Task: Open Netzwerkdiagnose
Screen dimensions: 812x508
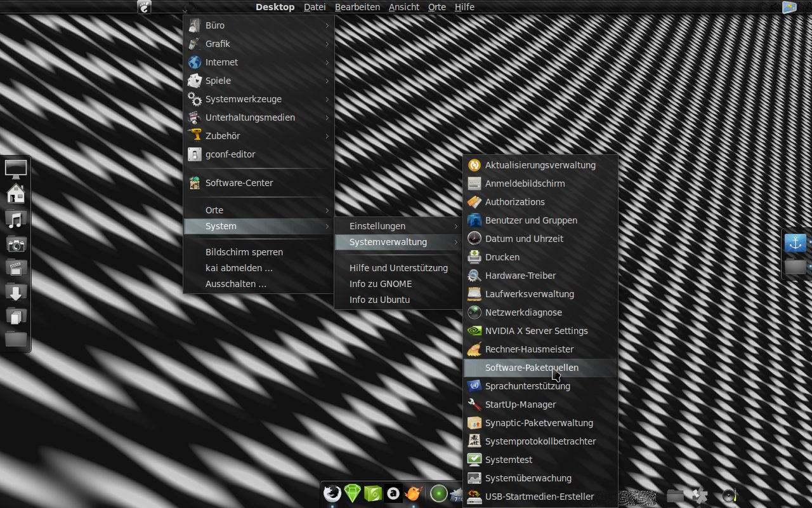Action: (540, 312)
